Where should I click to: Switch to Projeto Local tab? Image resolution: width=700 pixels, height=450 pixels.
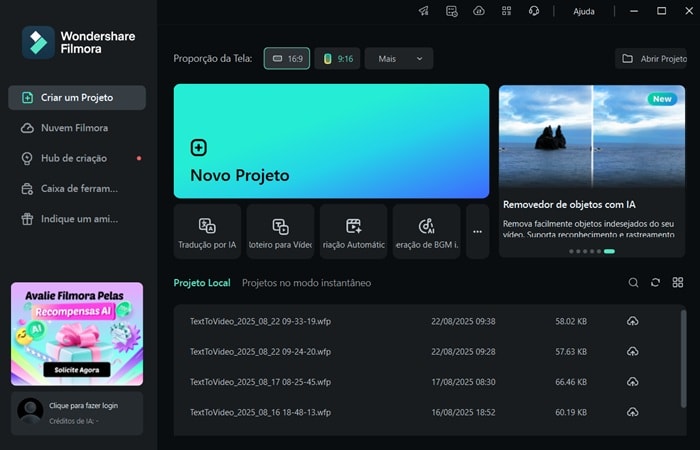coord(202,283)
